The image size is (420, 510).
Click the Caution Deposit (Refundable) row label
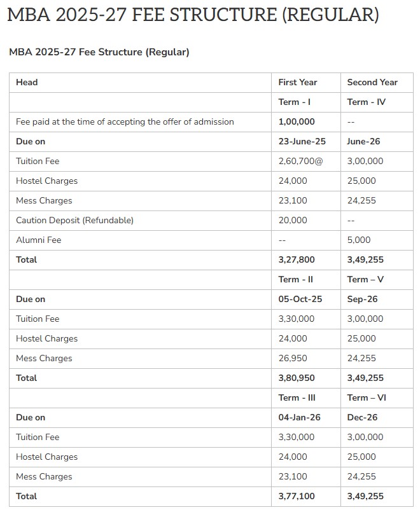coord(74,220)
